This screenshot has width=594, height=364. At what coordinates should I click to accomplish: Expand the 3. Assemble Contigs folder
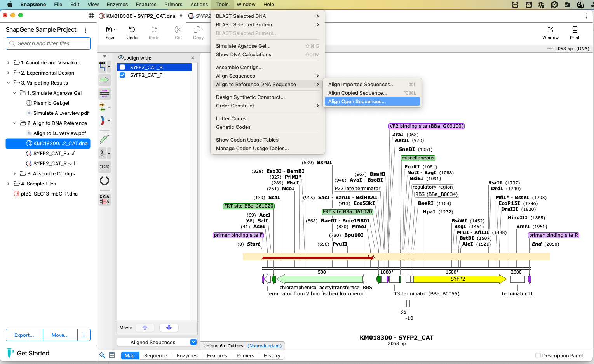pyautogui.click(x=15, y=173)
